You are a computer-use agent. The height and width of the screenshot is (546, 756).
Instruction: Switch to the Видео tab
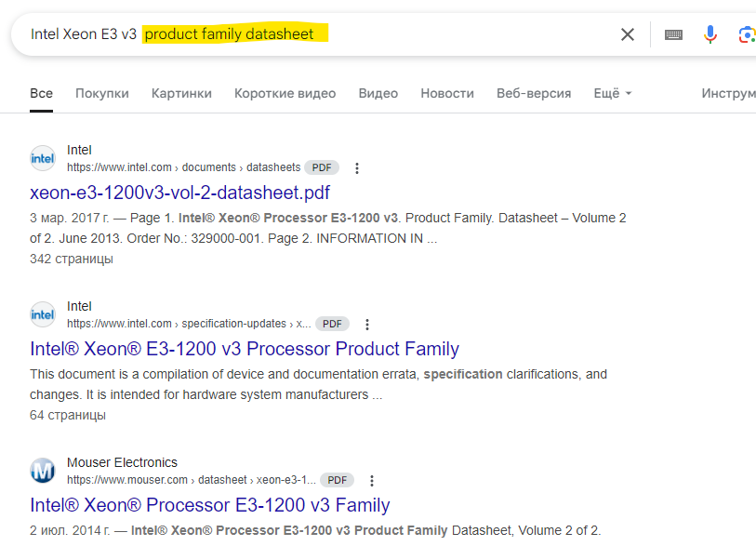pyautogui.click(x=378, y=93)
